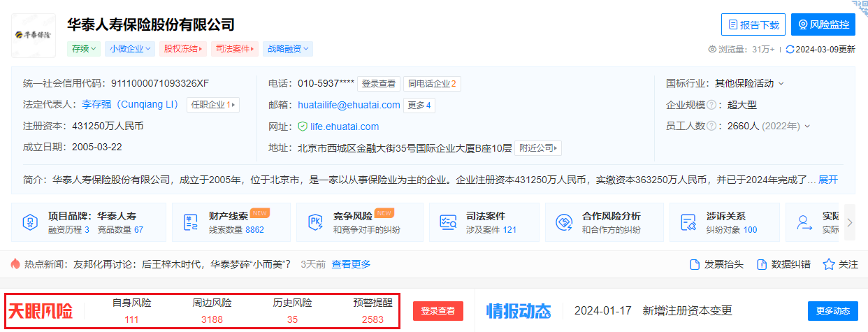Click the refresh icon beside 2024-03-09更新
Viewport: 868px width, 332px height.
click(x=790, y=50)
